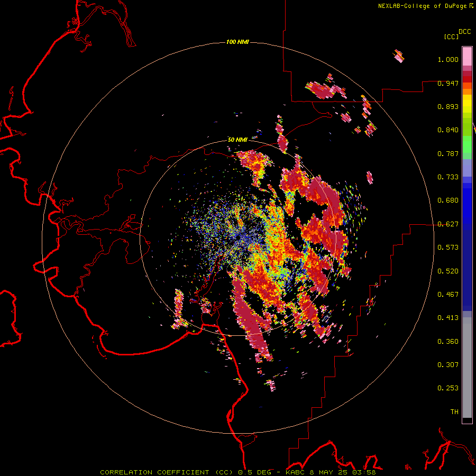
Task: Select the 0.947 scale value
Action: 448,83
